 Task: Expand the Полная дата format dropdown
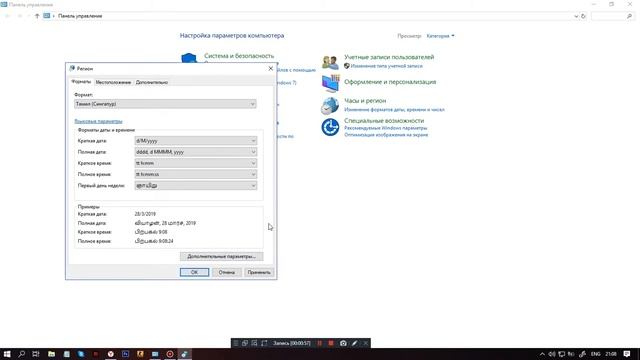pyautogui.click(x=196, y=152)
